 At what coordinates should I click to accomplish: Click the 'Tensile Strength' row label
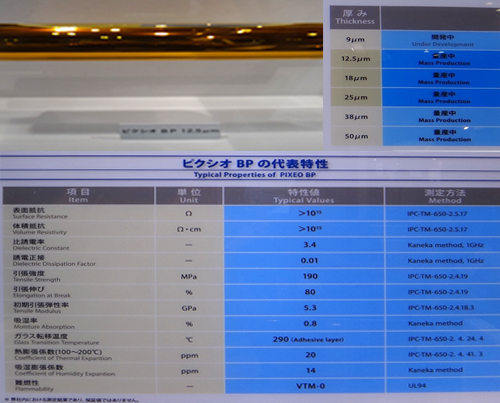(36, 280)
